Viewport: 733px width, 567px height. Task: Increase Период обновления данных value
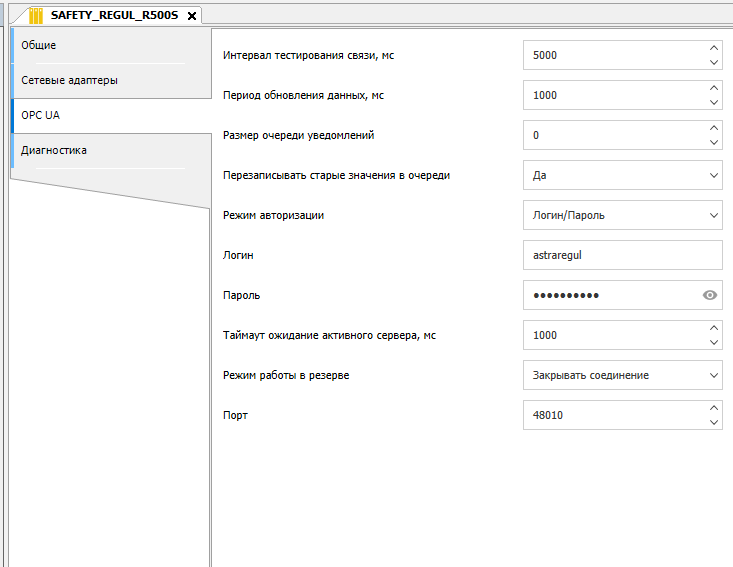[713, 88]
